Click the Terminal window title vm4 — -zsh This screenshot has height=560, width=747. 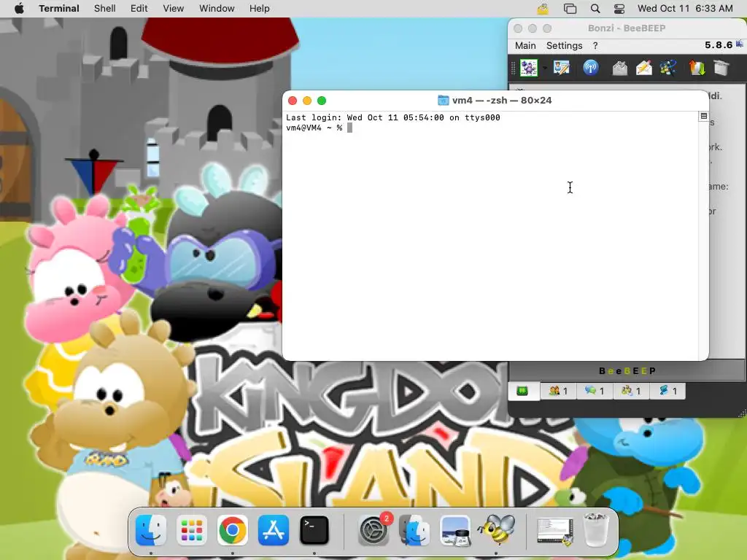(x=502, y=101)
